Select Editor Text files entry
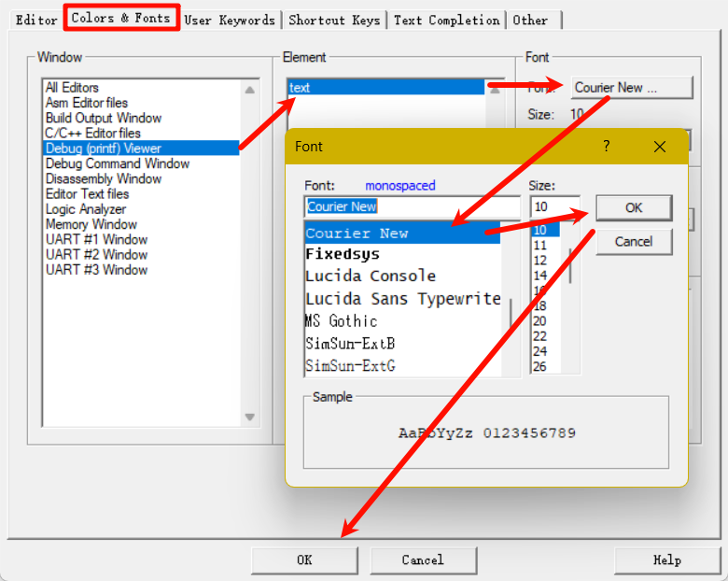 (141, 193)
